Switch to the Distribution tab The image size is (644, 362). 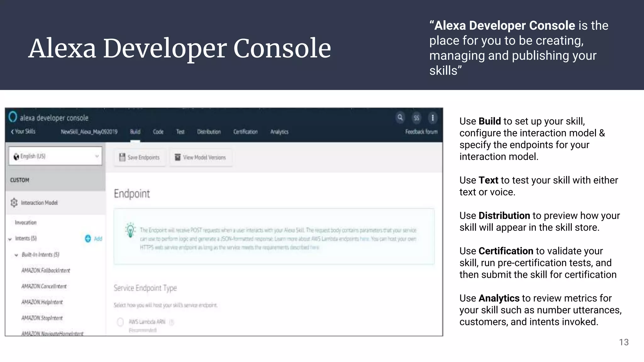[209, 132]
